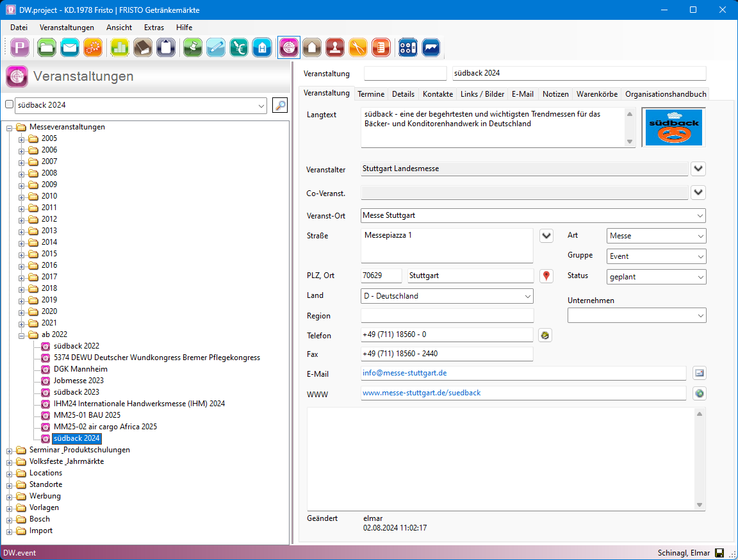Click the teal euro sign toolbar icon
Image resolution: width=738 pixels, height=560 pixels.
click(x=238, y=47)
